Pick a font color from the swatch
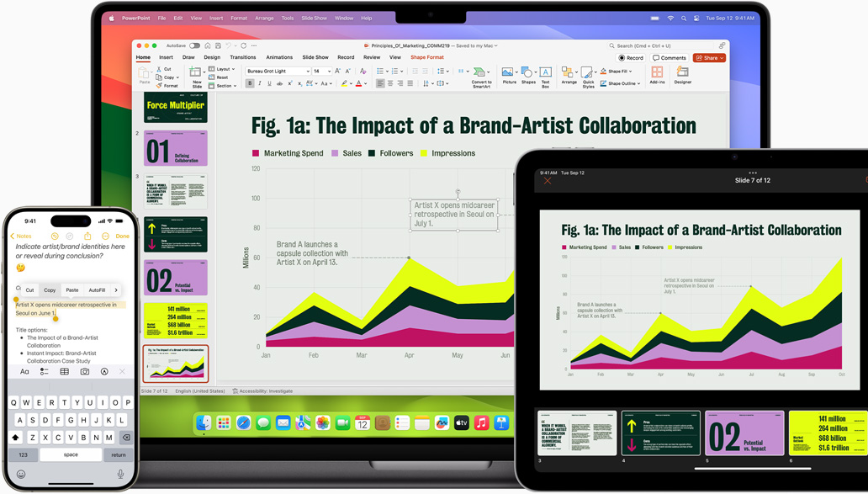Image resolution: width=868 pixels, height=494 pixels. point(359,83)
